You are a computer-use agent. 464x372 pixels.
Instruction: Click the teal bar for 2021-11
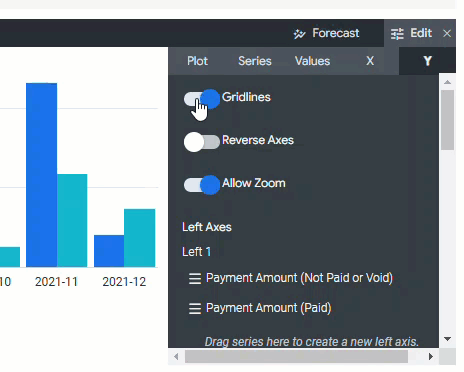pos(72,220)
